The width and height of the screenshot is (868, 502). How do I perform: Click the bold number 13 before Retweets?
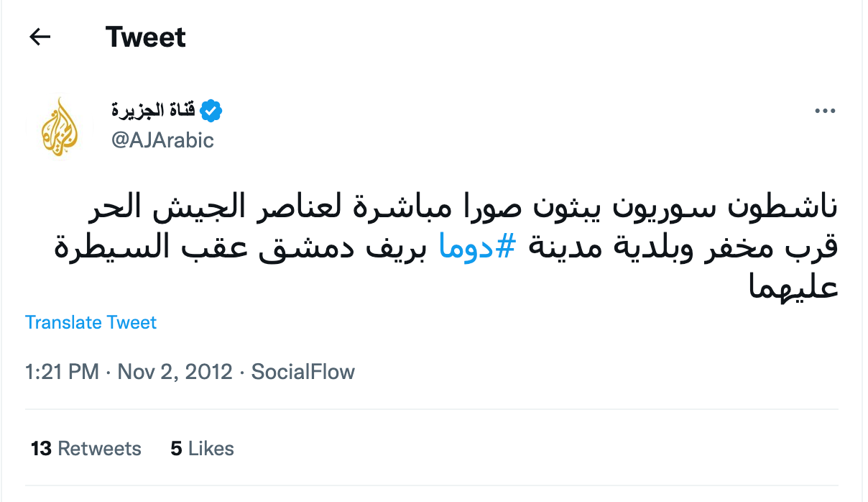42,449
